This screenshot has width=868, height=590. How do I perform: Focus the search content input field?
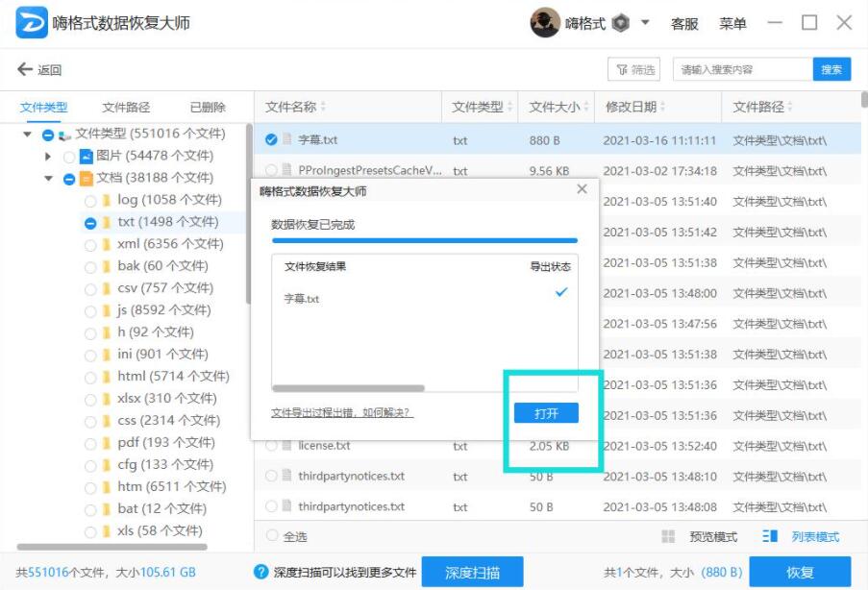(742, 70)
